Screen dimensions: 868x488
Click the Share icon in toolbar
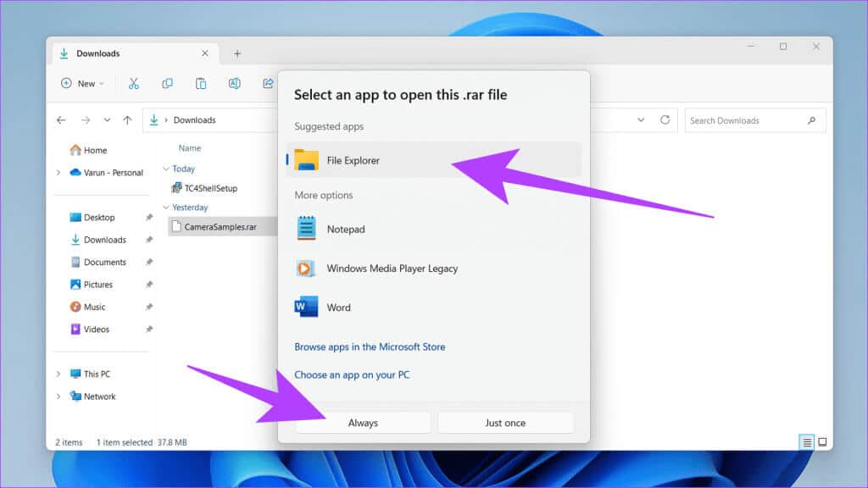click(268, 83)
